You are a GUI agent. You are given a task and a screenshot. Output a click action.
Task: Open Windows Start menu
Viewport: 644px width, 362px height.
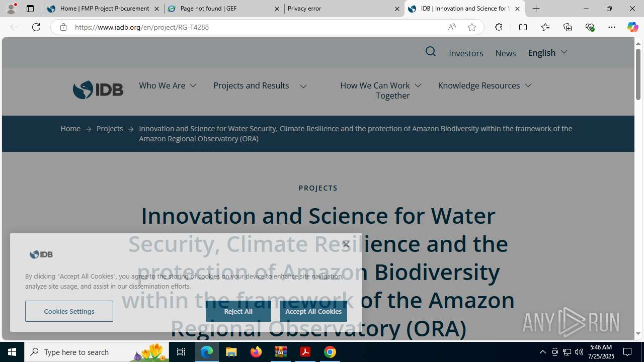[12, 352]
